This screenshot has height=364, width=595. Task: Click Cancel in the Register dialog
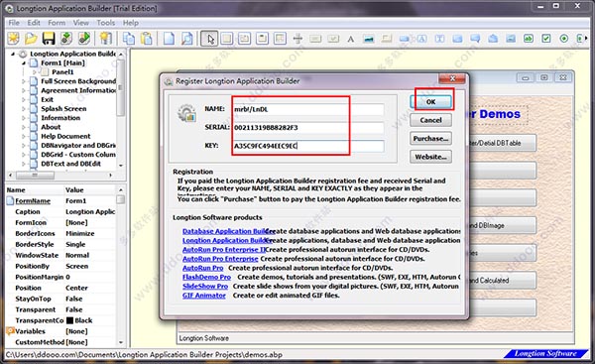click(430, 120)
